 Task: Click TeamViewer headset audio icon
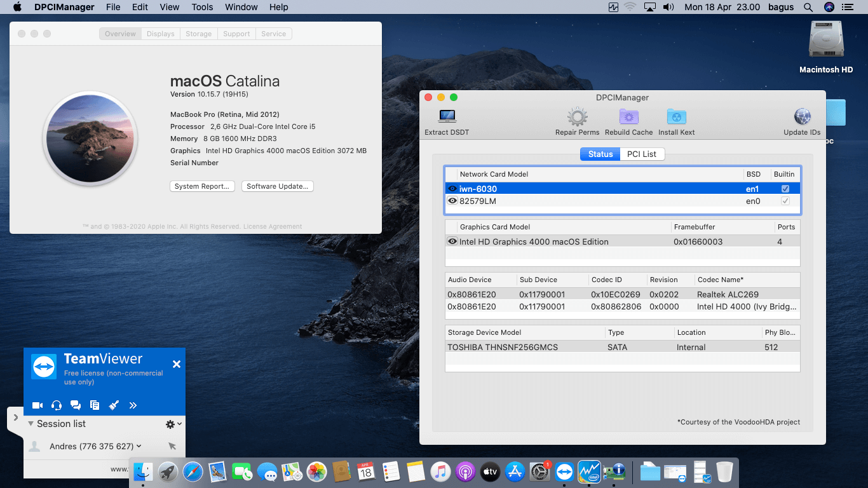(x=57, y=405)
